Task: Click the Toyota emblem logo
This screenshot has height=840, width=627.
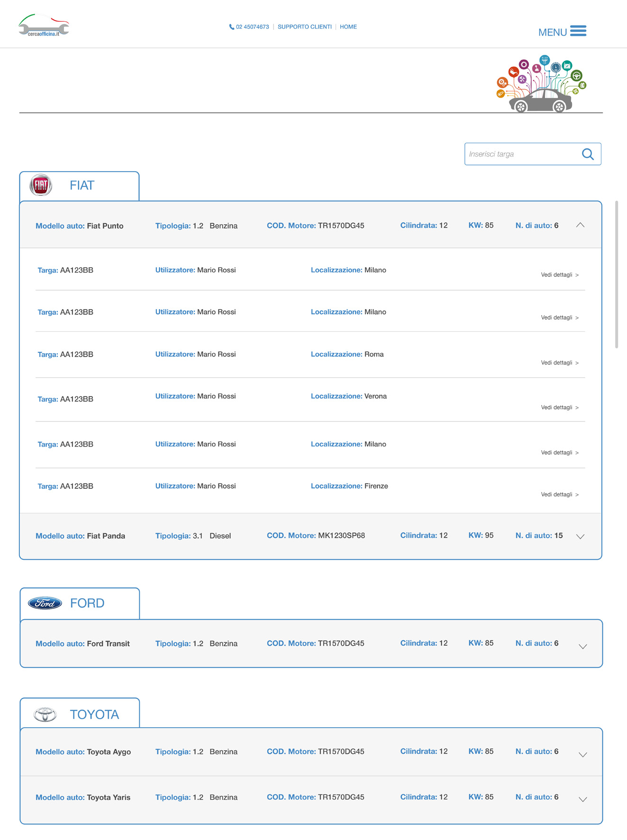Action: (45, 714)
